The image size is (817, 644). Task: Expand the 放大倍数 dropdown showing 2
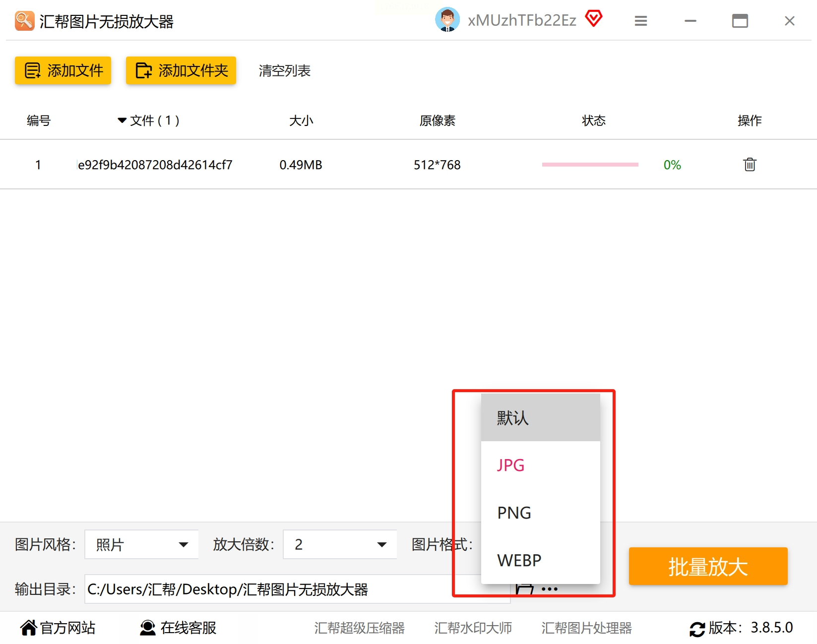point(340,544)
